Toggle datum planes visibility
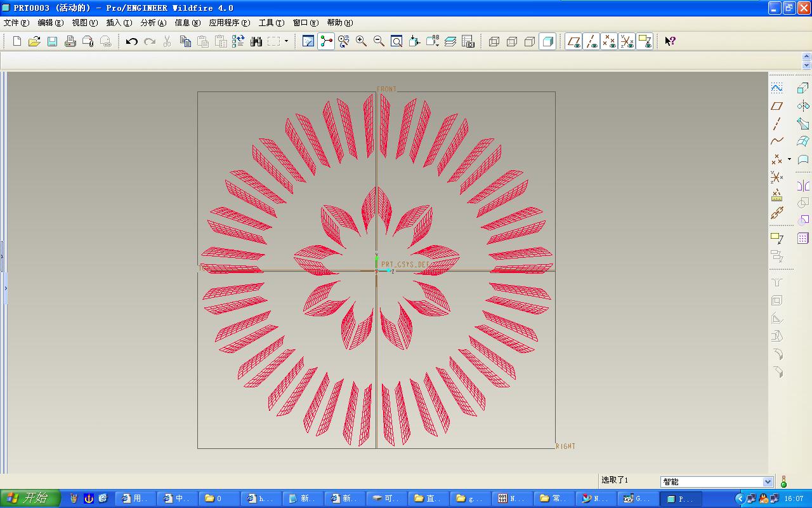 (x=573, y=41)
